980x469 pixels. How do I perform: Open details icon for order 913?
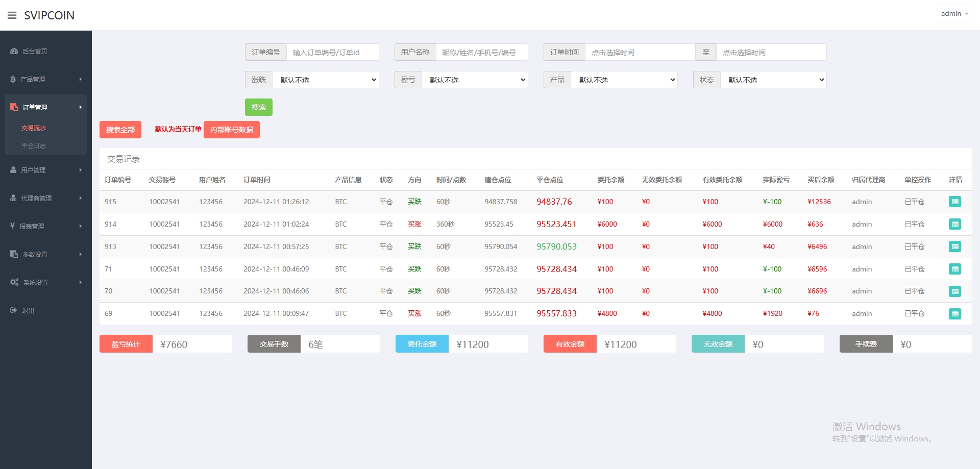(954, 246)
